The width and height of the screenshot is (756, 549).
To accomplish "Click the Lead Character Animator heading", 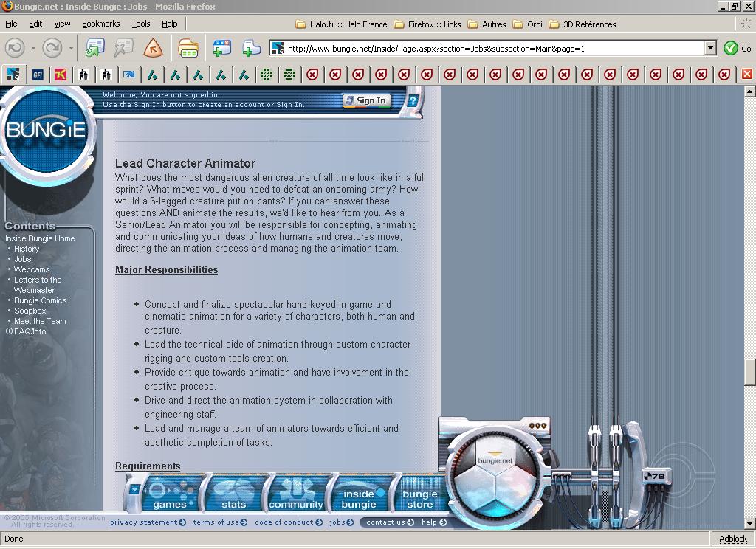I will tap(185, 163).
